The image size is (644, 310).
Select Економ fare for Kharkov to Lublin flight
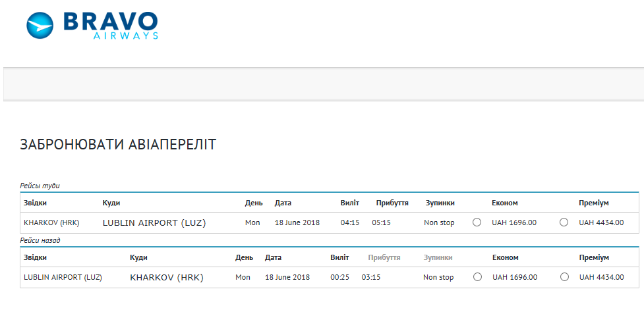(x=477, y=222)
